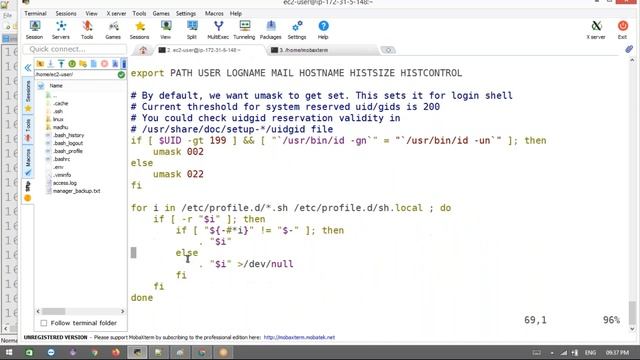Click the scroll right arrow of file list
The height and width of the screenshot is (360, 640).
[122, 311]
